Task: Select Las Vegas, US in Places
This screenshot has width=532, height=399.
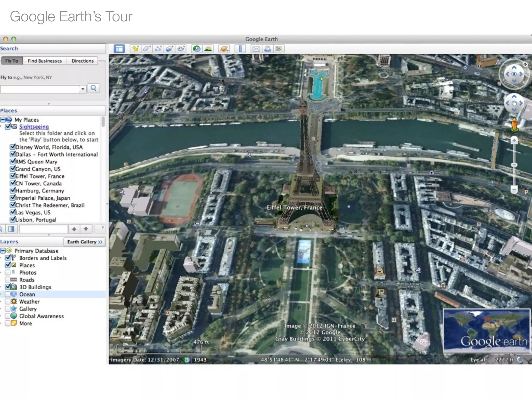Action: pos(33,212)
